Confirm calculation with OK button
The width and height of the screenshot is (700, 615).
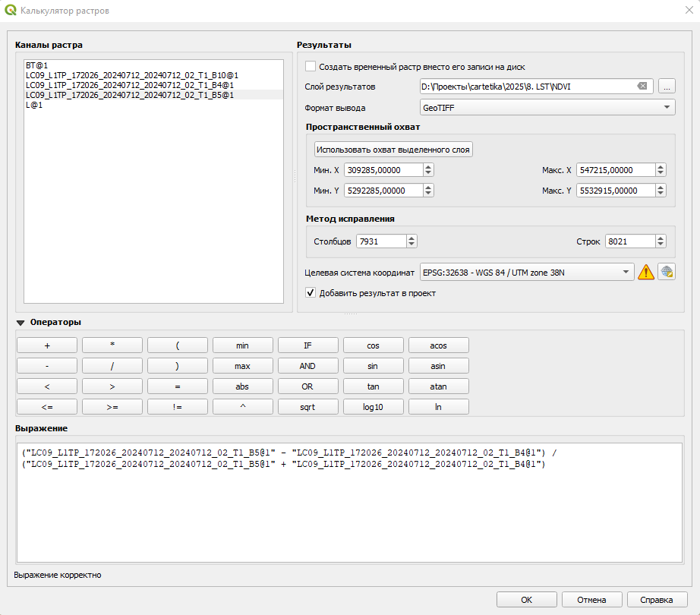click(x=527, y=600)
